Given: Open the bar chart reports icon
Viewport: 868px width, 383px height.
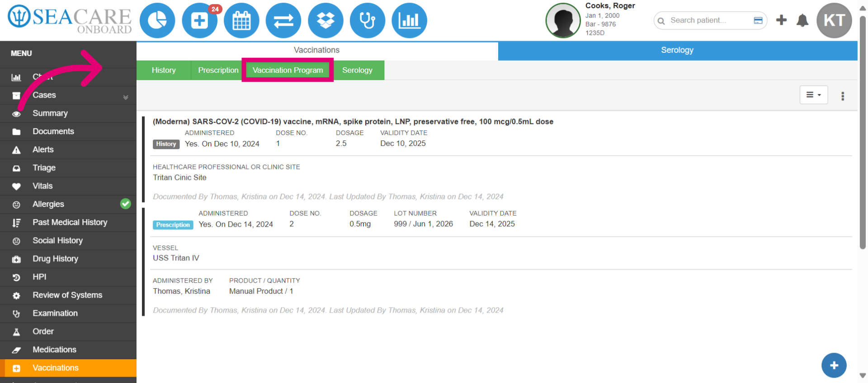Looking at the screenshot, I should [x=410, y=20].
